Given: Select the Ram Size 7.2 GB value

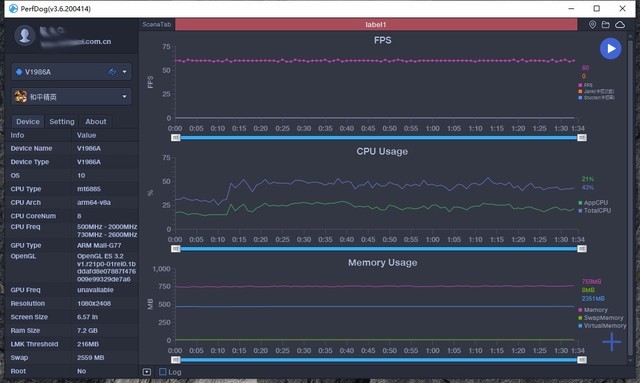Looking at the screenshot, I should pos(87,330).
